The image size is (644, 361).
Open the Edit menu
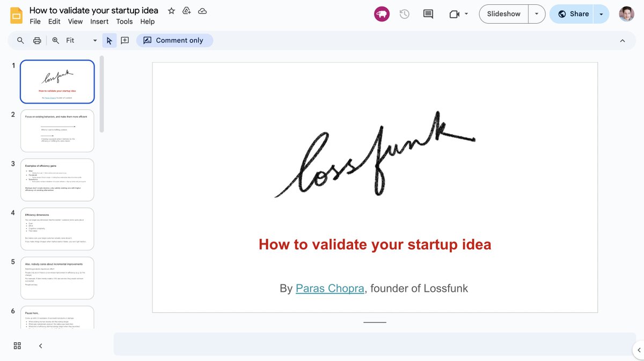(54, 21)
